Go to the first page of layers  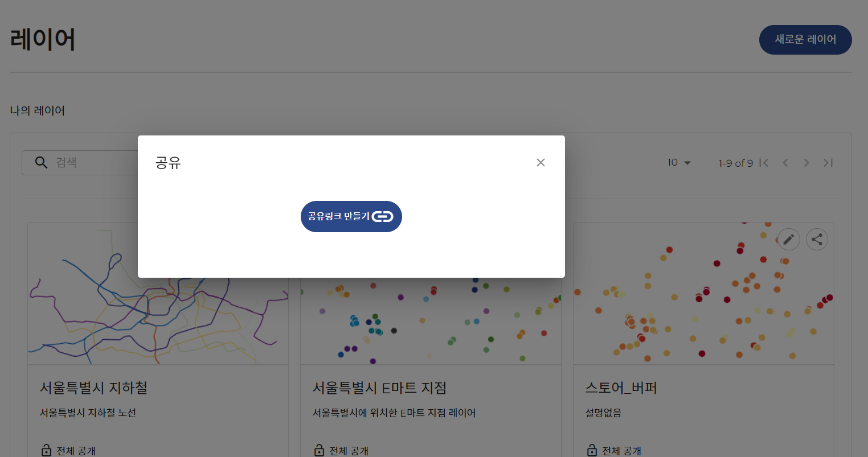point(764,163)
